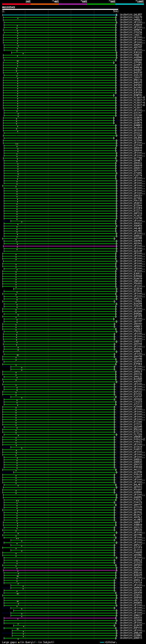
Task: Select entry UniRef100_A9XTM7
Action: click(131, 48)
